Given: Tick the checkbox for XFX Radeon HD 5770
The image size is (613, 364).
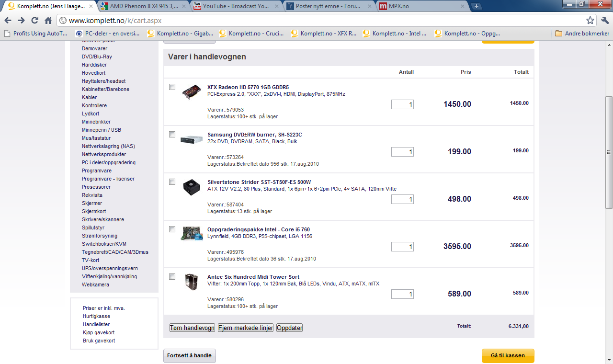Looking at the screenshot, I should [x=172, y=87].
